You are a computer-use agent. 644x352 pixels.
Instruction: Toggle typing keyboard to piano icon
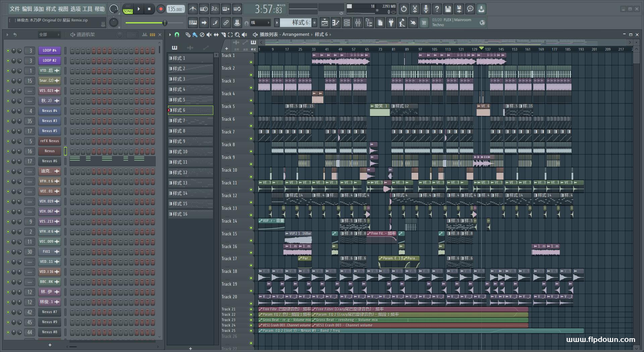tap(193, 23)
